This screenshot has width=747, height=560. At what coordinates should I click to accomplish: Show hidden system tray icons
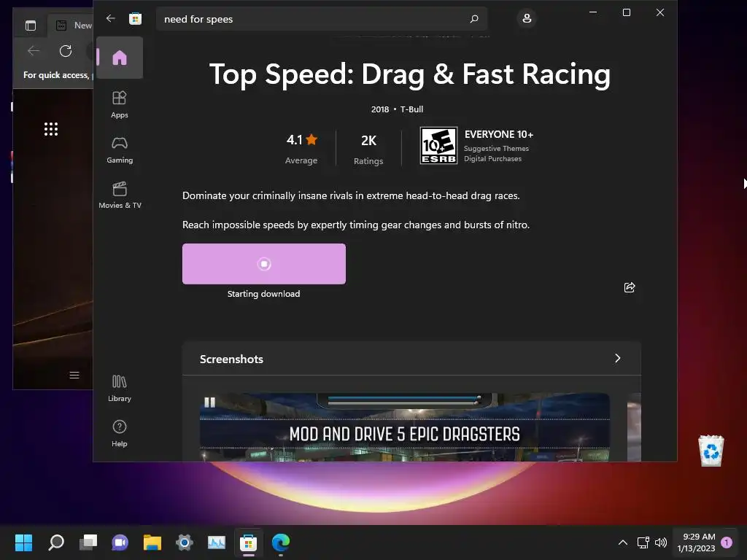(x=623, y=542)
